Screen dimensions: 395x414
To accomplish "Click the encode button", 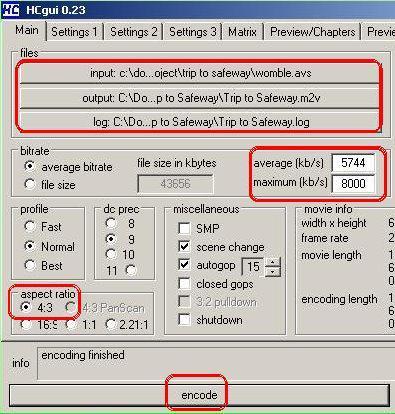I will tap(199, 395).
